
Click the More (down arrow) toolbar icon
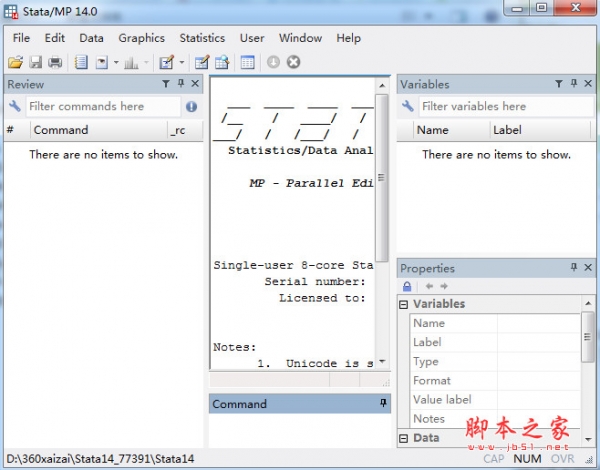tap(273, 62)
